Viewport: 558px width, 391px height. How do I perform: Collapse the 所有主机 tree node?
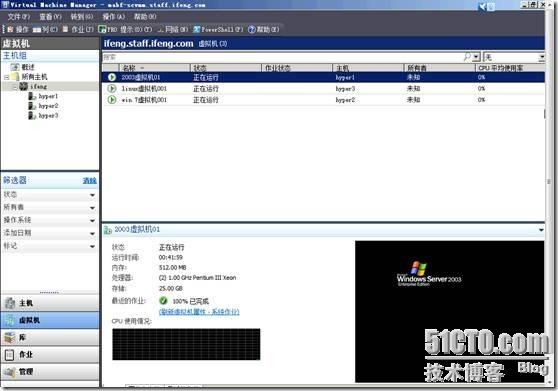click(6, 77)
